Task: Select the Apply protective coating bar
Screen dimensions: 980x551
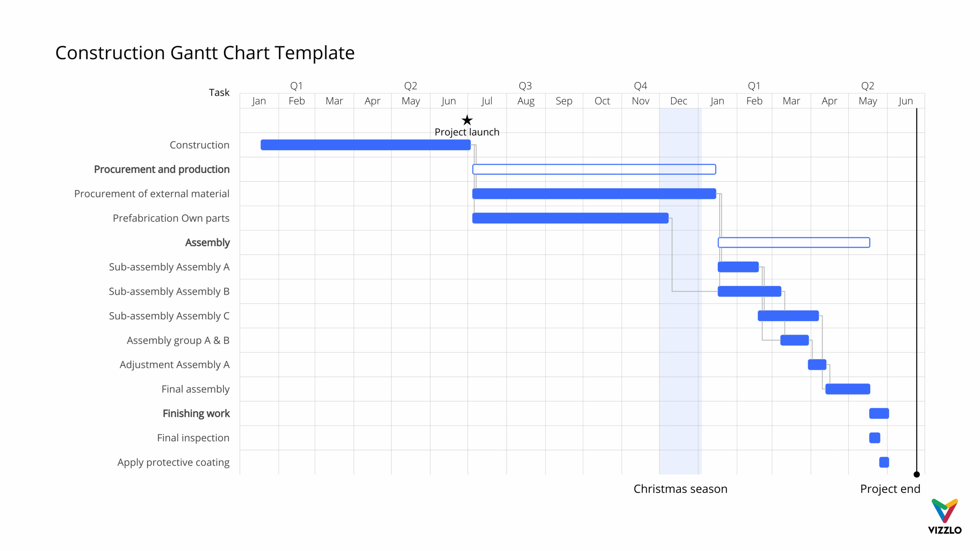Action: (884, 462)
